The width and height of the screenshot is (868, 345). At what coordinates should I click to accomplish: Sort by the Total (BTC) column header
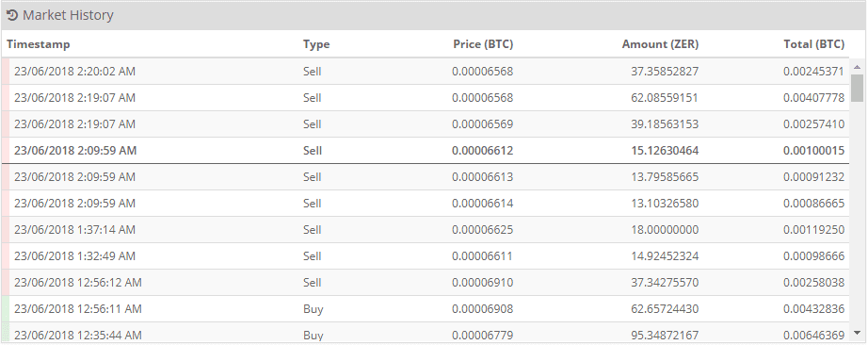(813, 44)
